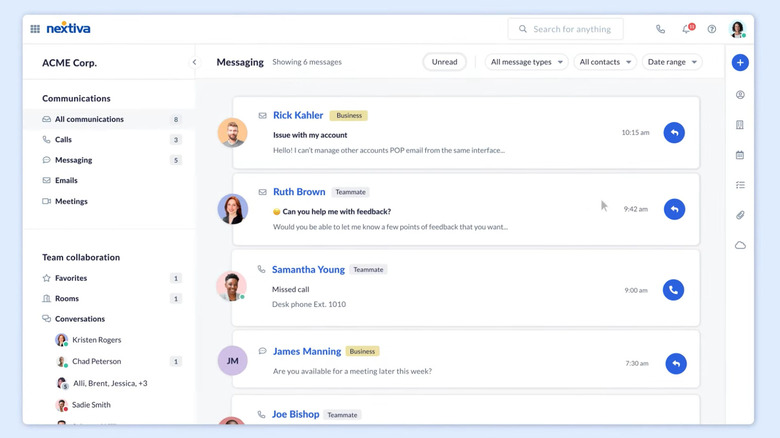This screenshot has height=438, width=780.
Task: Select Emails in Communications menu
Action: point(66,181)
